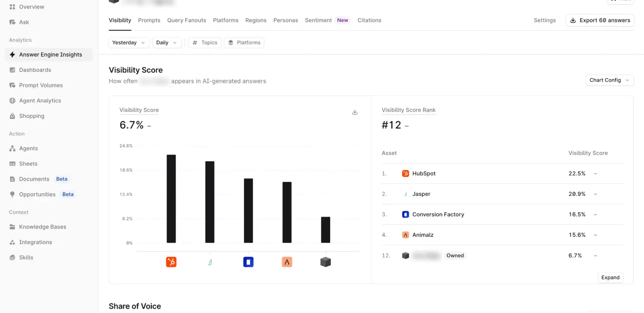Click the HubSpot asset name
This screenshot has width=644, height=313.
[x=424, y=174]
